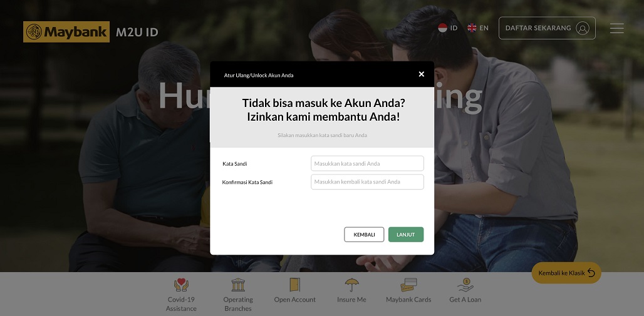Screen dimensions: 644x316
Task: Click the DAFTAR SEKARANG button
Action: [547, 28]
